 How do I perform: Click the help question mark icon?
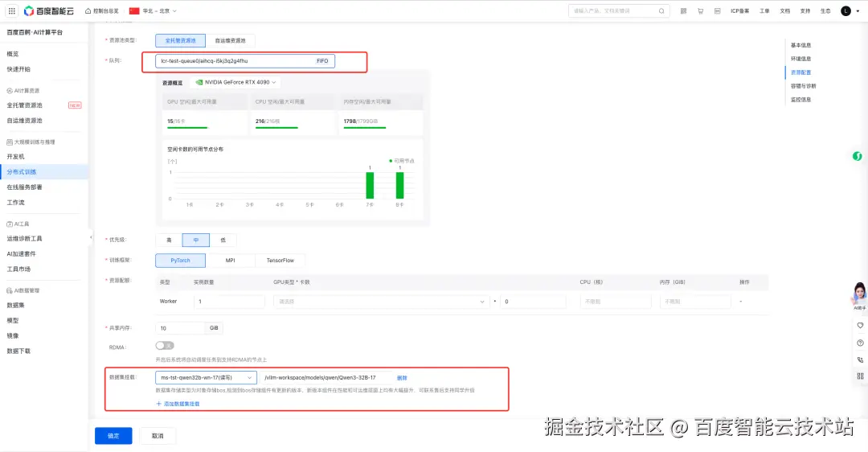pyautogui.click(x=860, y=343)
